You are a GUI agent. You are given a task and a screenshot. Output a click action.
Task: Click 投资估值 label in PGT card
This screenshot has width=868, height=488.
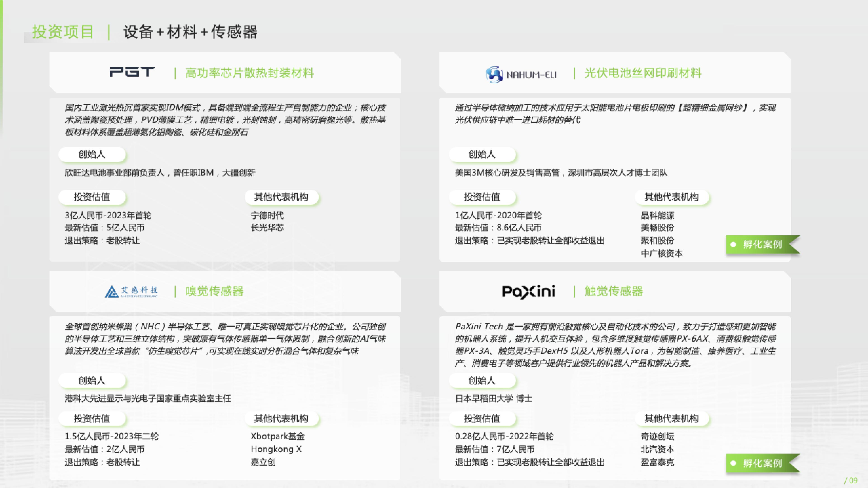pos(92,197)
